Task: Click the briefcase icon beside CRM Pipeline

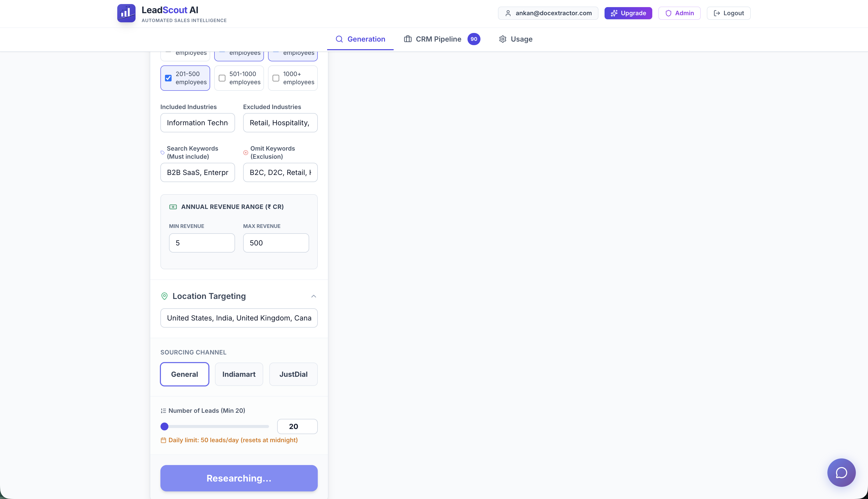Action: coord(408,39)
